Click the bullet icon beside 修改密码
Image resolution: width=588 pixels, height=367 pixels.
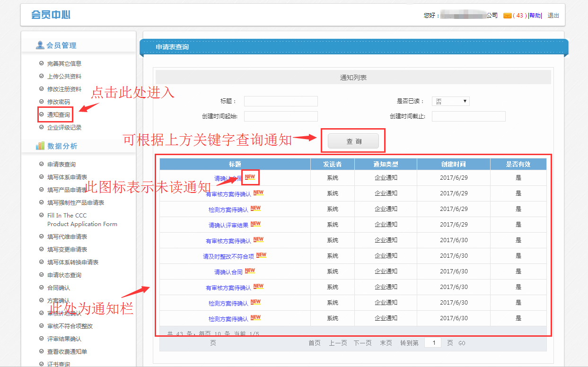pos(41,102)
